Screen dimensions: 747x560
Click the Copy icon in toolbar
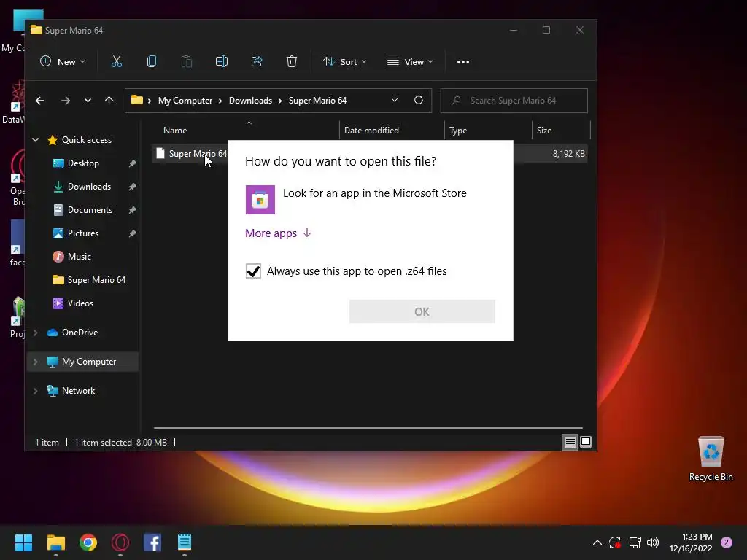pyautogui.click(x=152, y=61)
